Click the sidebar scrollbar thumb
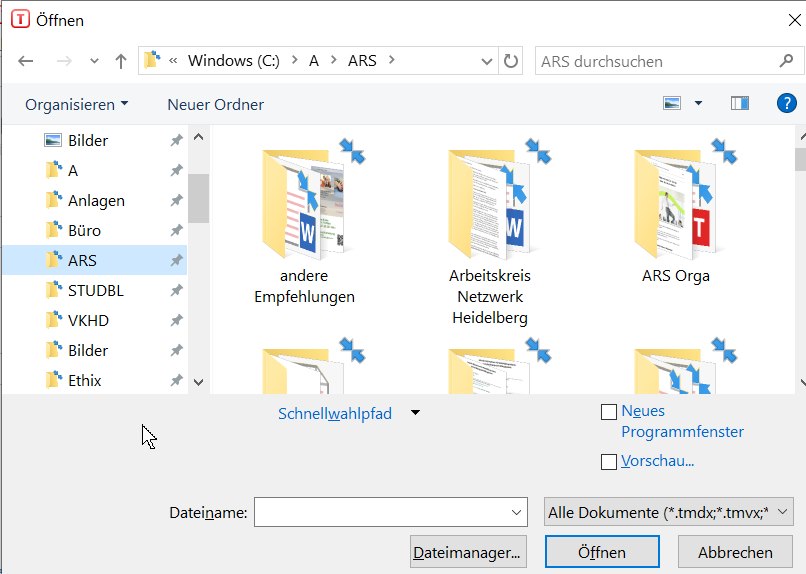 pyautogui.click(x=198, y=198)
